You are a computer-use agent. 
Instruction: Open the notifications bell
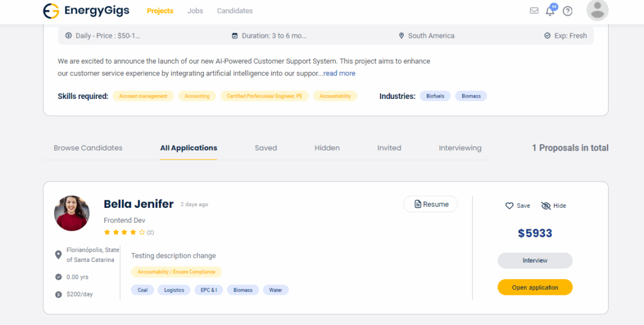550,11
